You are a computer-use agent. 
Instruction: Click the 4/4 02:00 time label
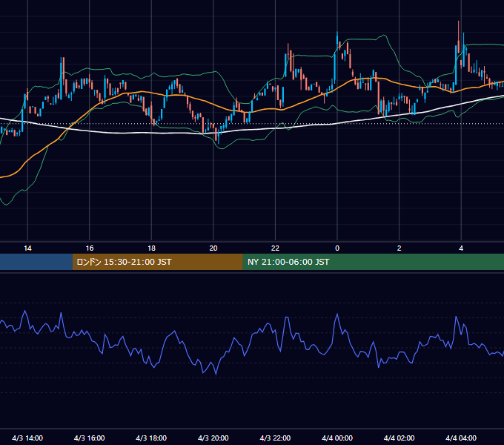[399, 438]
